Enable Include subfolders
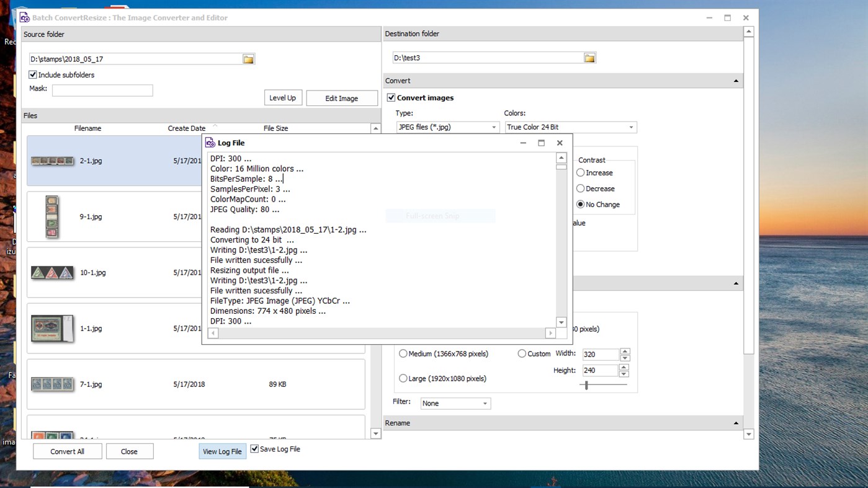868x488 pixels. click(32, 74)
